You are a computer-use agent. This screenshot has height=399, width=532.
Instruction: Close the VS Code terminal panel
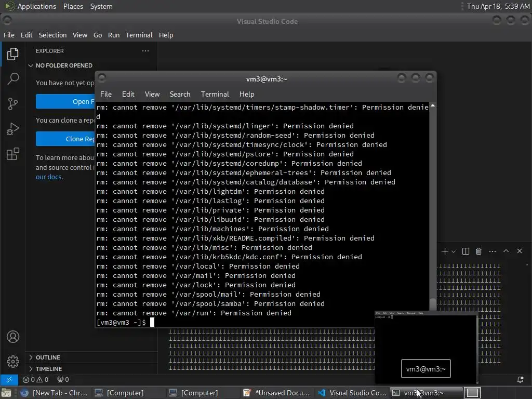(520, 251)
